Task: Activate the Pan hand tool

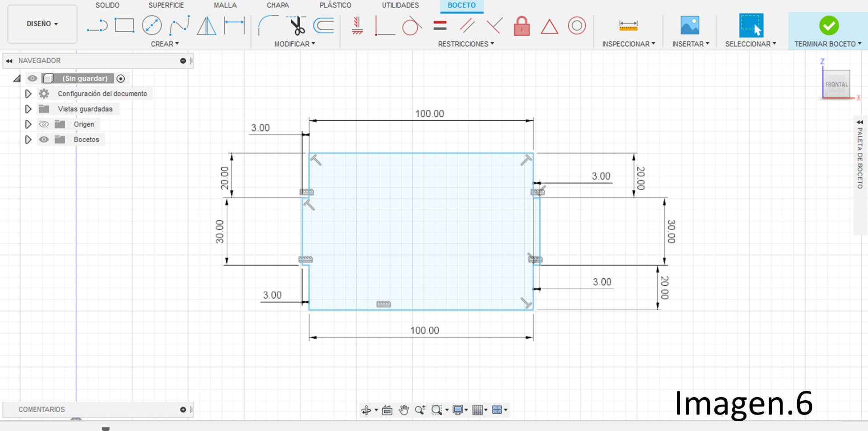Action: point(404,410)
